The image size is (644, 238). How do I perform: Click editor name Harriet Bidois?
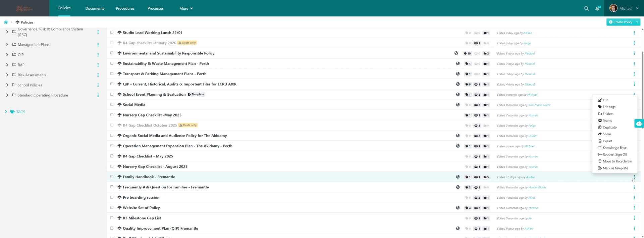537,187
